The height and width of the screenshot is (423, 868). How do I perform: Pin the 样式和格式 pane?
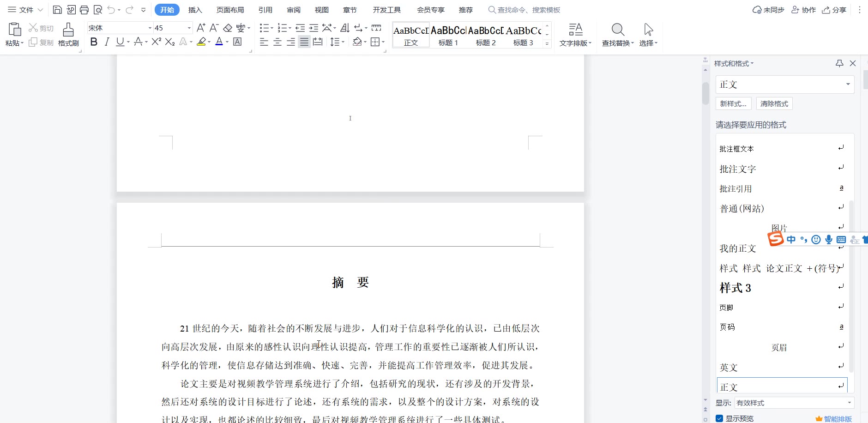[x=839, y=63]
